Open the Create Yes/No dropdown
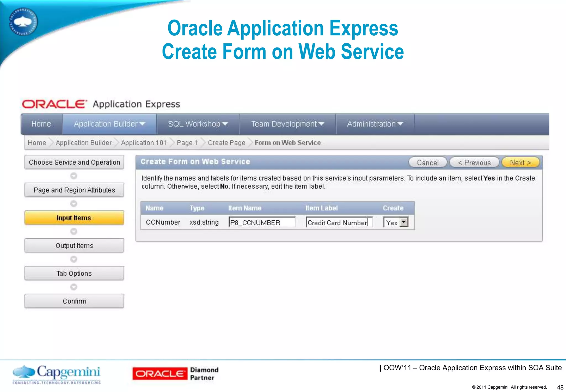The height and width of the screenshot is (392, 566). point(404,222)
